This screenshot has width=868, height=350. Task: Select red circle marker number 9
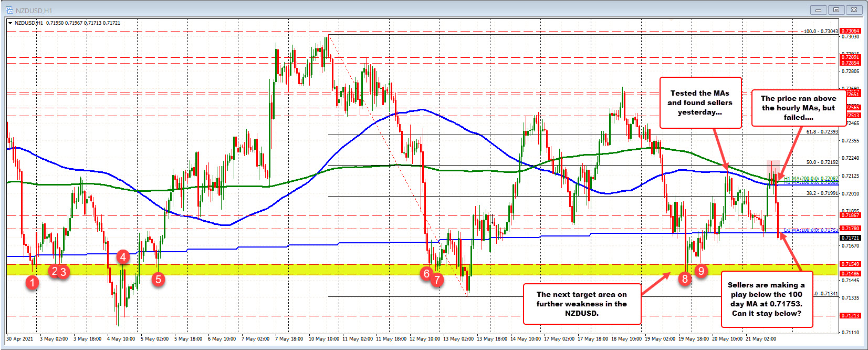click(701, 271)
